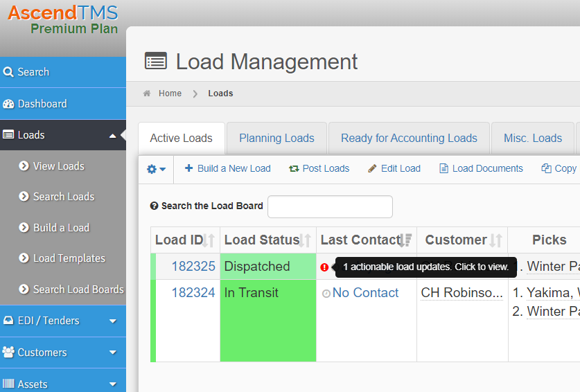Click the No Contact link
580x392 pixels.
coord(365,292)
